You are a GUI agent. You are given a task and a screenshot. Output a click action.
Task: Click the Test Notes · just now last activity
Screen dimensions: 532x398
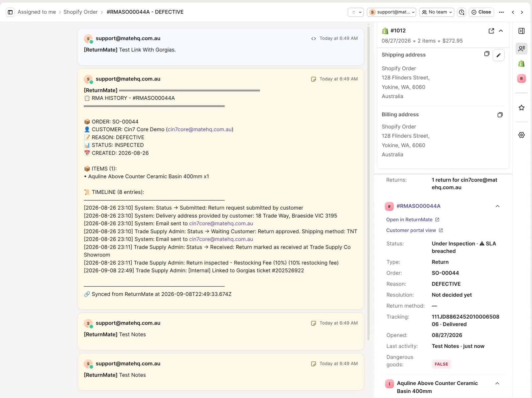[x=458, y=346]
